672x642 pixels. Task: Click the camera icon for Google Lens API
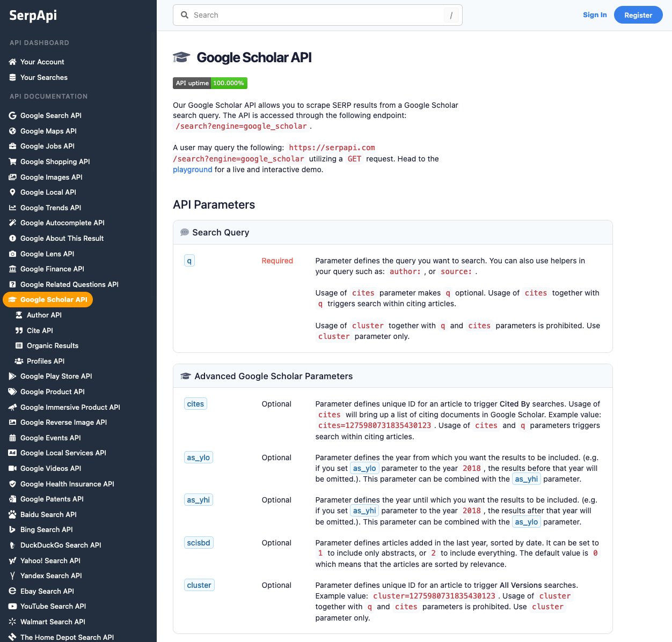[12, 254]
